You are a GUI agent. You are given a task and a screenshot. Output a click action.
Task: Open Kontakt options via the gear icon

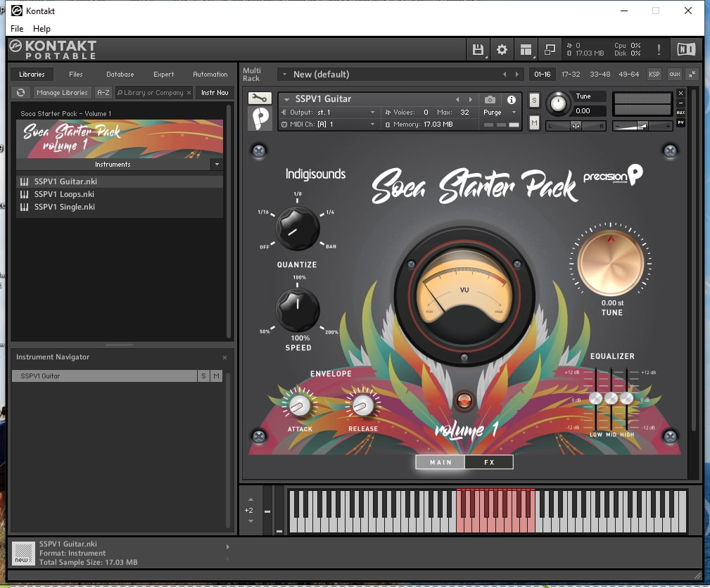coord(502,49)
